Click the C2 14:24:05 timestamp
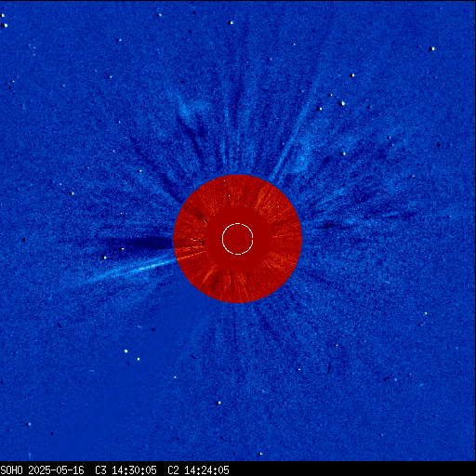The height and width of the screenshot is (476, 476). 198,470
